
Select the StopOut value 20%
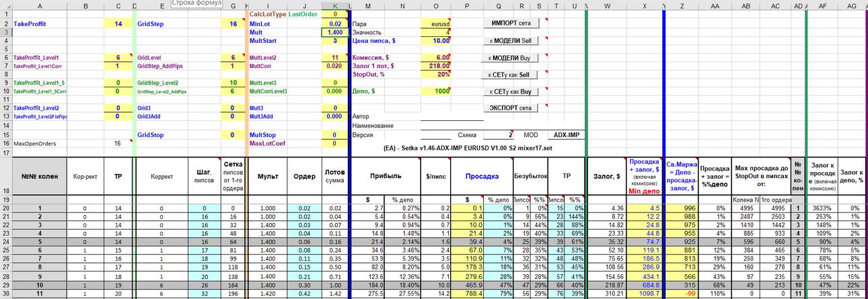click(x=435, y=75)
